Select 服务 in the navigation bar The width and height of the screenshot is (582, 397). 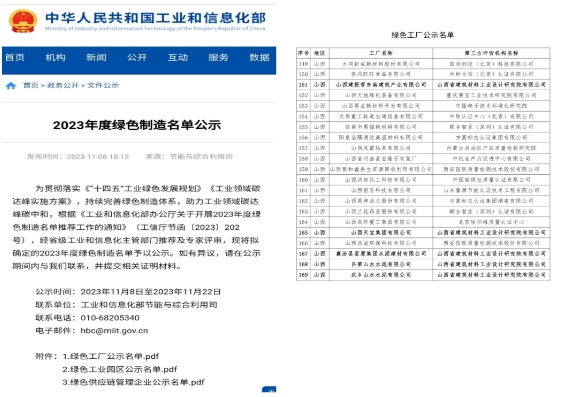tap(218, 58)
